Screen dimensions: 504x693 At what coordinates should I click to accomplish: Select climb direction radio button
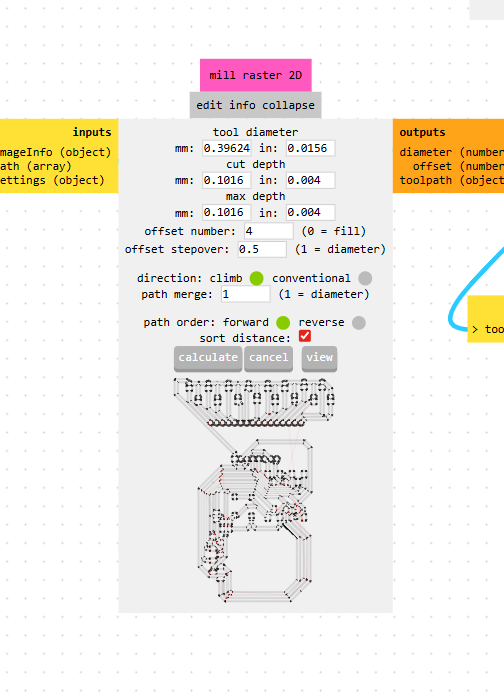[256, 278]
